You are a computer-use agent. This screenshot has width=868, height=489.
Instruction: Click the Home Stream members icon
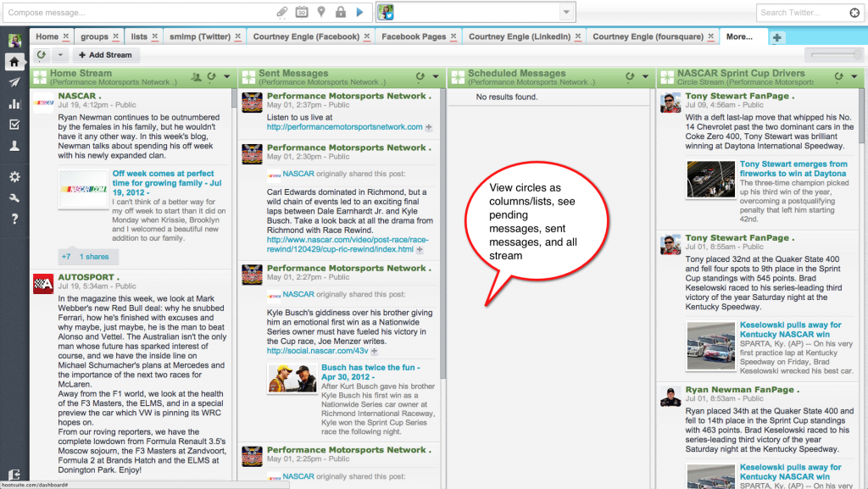pos(196,77)
